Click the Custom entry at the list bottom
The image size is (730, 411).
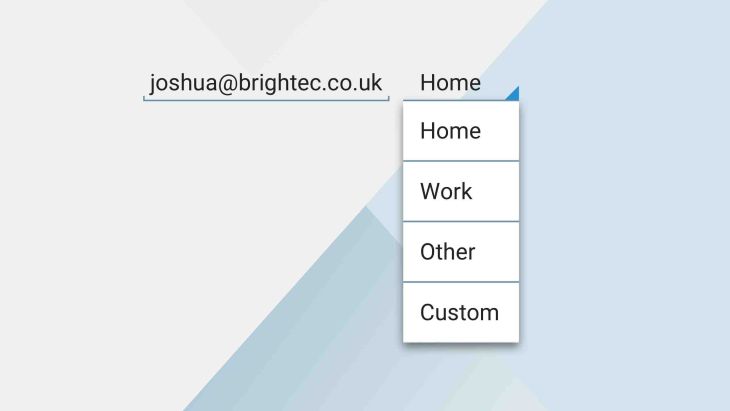[460, 312]
